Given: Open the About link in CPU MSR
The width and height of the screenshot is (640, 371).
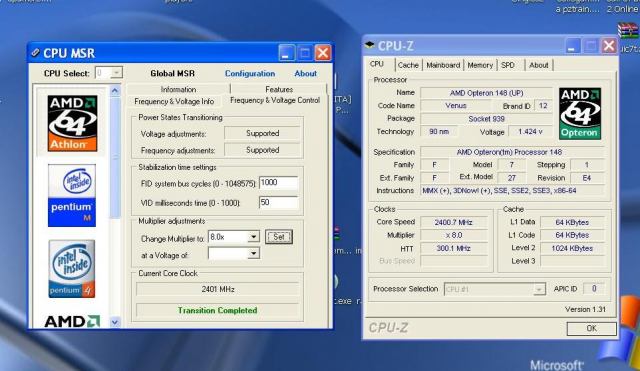Looking at the screenshot, I should pyautogui.click(x=305, y=73).
